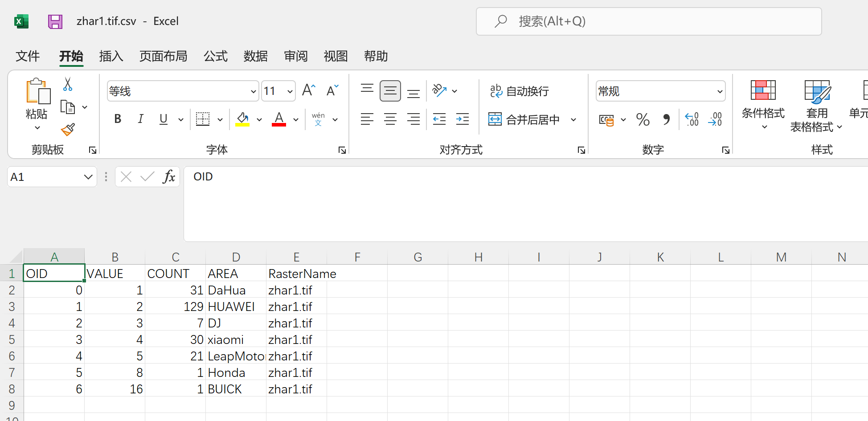Click the confirm checkmark in formula bar
868x421 pixels.
coord(147,177)
